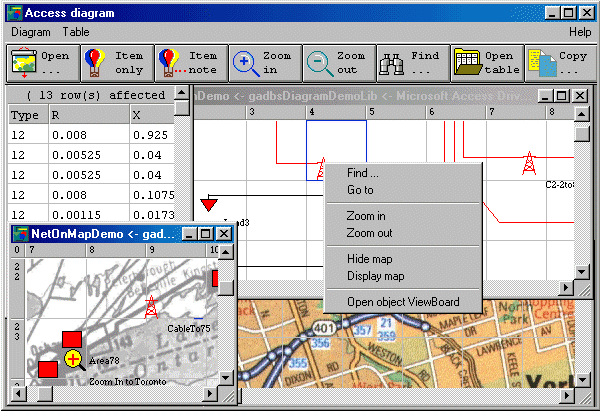Screen dimensions: 600x411
Task: Choose Open object ViewBoard menu entry
Action: 403,302
